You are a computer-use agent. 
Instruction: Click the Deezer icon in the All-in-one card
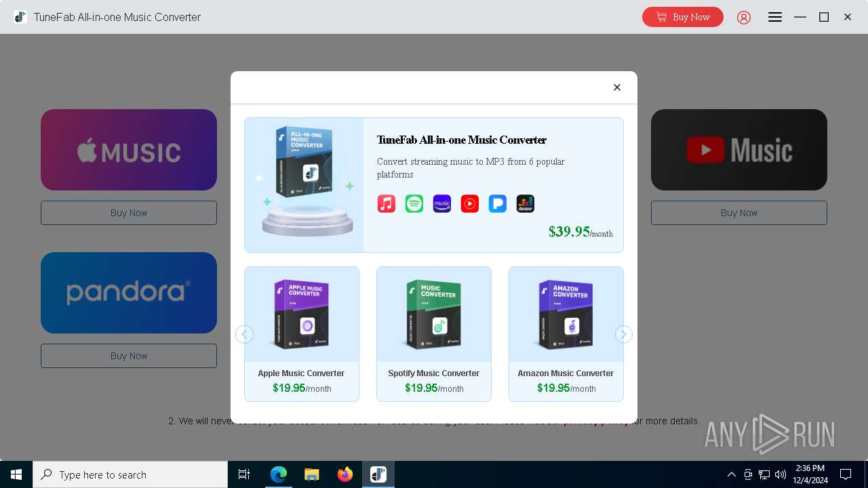[x=526, y=203]
